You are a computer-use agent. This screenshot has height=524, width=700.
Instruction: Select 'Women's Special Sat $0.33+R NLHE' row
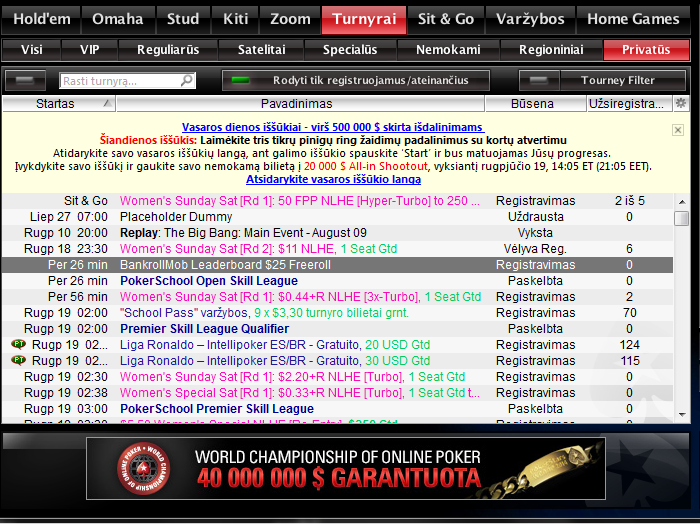337,393
